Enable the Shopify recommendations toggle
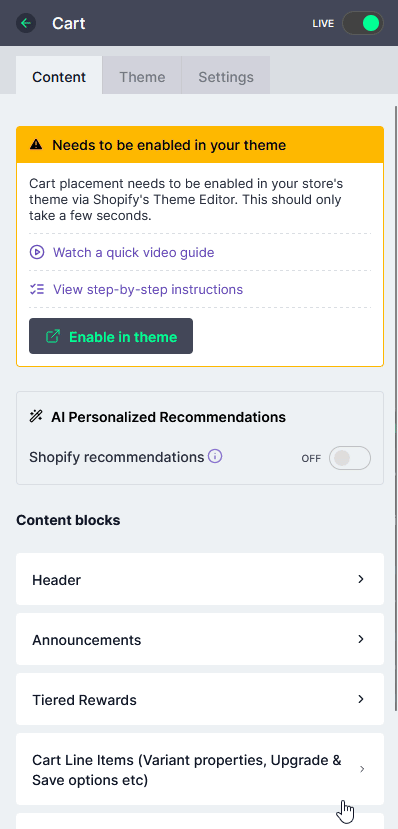The width and height of the screenshot is (398, 829). [x=350, y=458]
